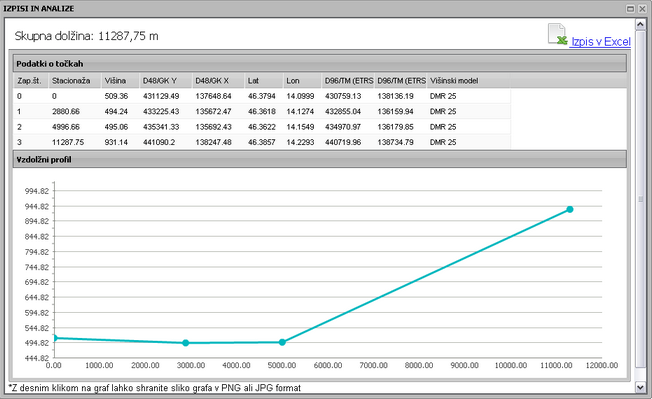This screenshot has width=652, height=399.
Task: Maximize the Izpisi in analize window
Action: 631,9
